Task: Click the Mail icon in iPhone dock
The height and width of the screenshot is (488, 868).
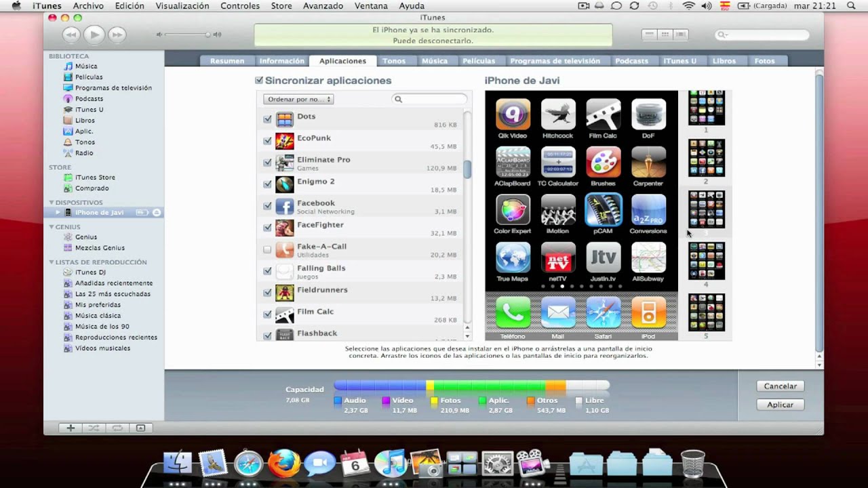Action: point(557,313)
